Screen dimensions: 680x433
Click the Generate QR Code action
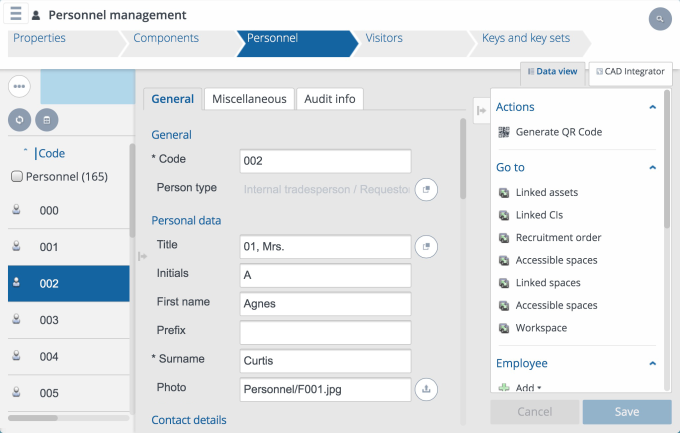558,132
